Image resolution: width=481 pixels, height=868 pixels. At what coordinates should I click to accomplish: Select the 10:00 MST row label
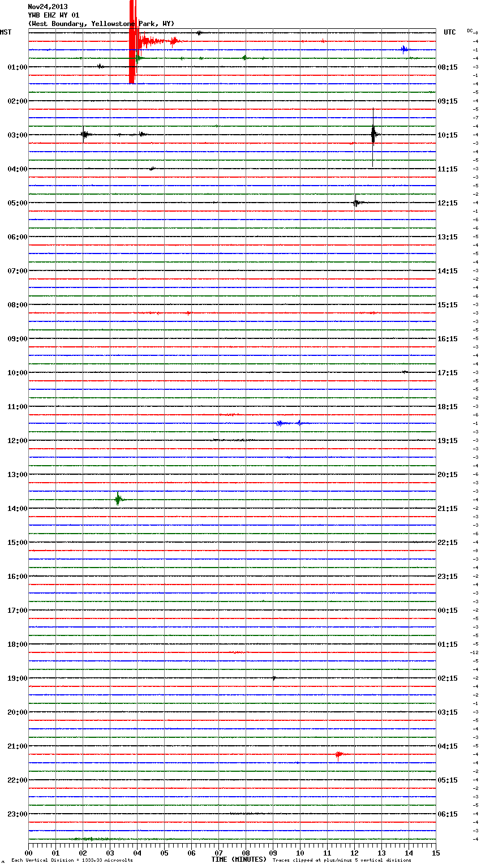point(18,372)
